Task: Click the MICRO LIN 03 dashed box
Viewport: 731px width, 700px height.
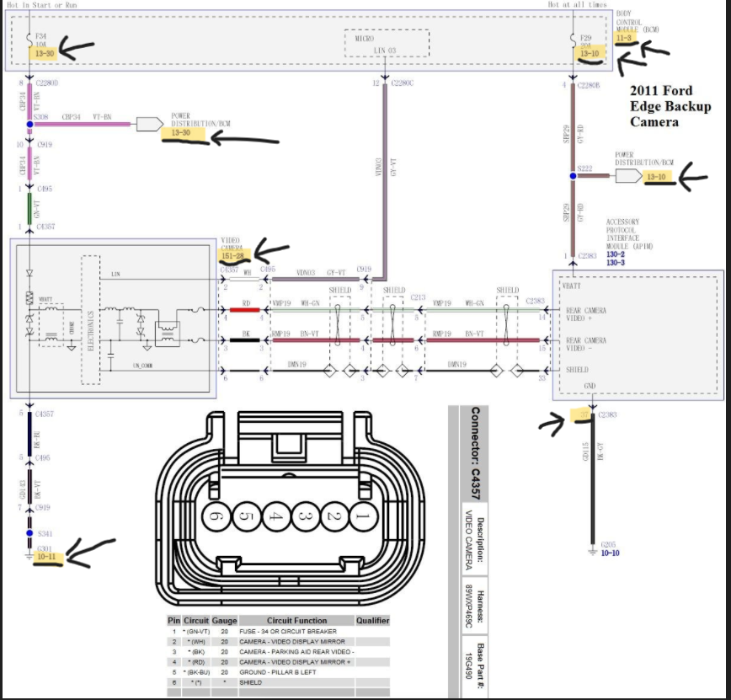Action: (x=387, y=44)
